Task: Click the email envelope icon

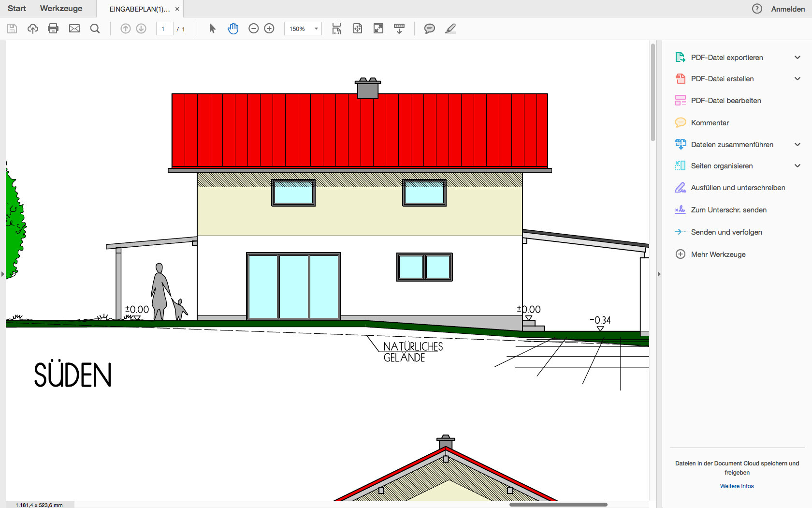Action: click(74, 29)
